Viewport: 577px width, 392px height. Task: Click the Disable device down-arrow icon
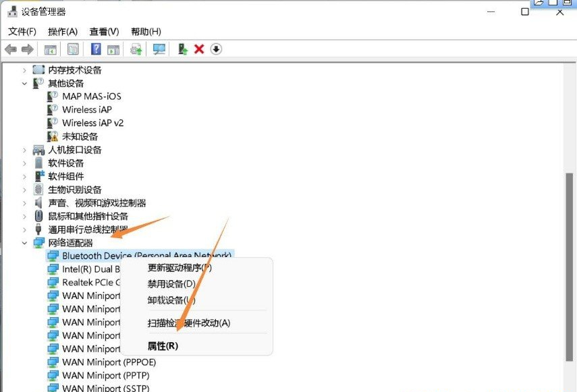click(215, 49)
